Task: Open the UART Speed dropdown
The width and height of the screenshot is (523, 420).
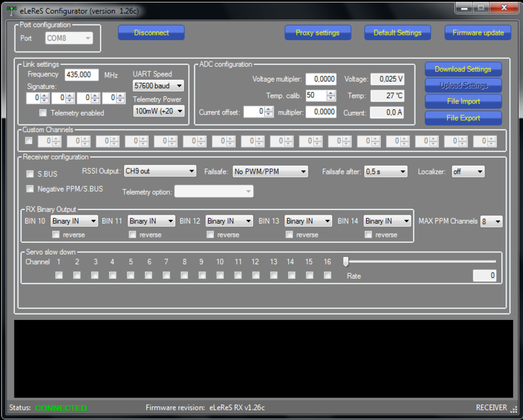Action: (158, 86)
